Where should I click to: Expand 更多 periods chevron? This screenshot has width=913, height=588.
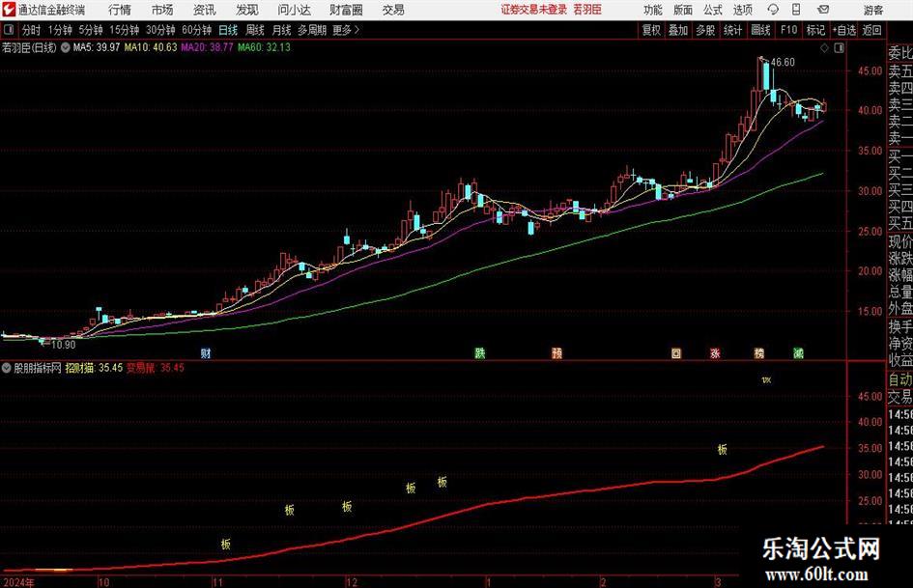tap(357, 30)
